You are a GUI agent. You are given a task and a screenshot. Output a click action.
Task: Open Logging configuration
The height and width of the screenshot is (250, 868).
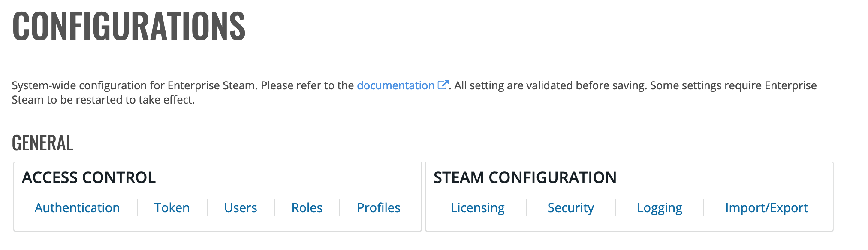(x=660, y=208)
